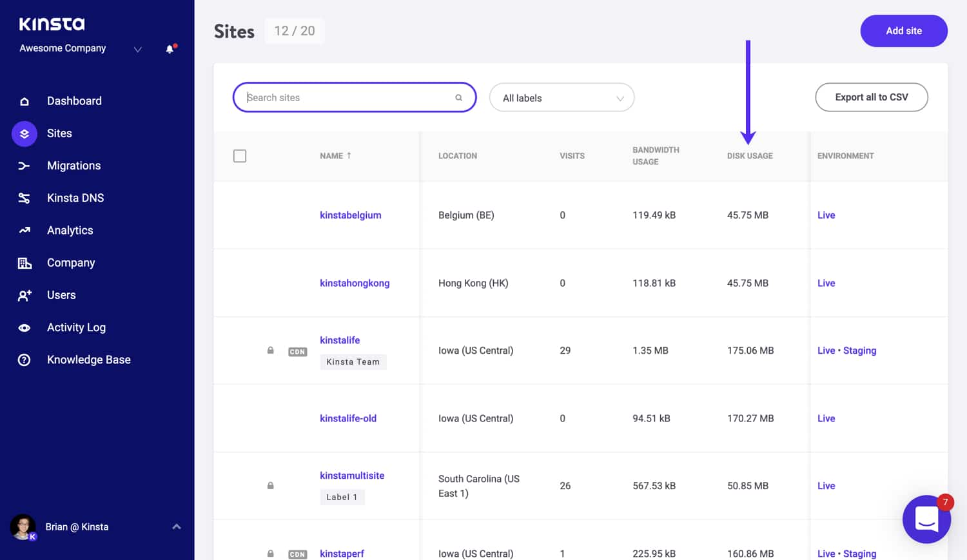Click the lock icon beside kinstamultisite
Viewport: 967px width, 560px height.
(270, 485)
